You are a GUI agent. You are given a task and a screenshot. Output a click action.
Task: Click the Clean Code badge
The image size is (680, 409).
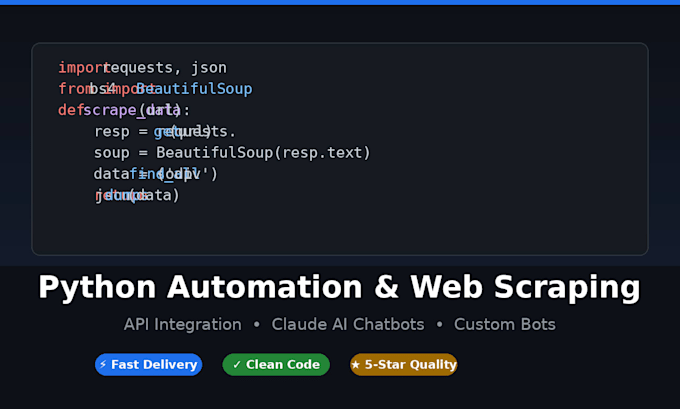(276, 364)
